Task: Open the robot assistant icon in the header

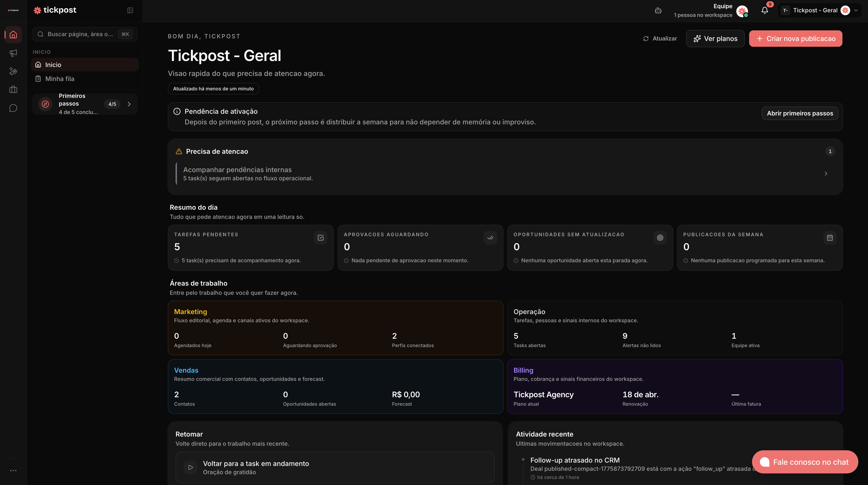Action: coord(658,10)
